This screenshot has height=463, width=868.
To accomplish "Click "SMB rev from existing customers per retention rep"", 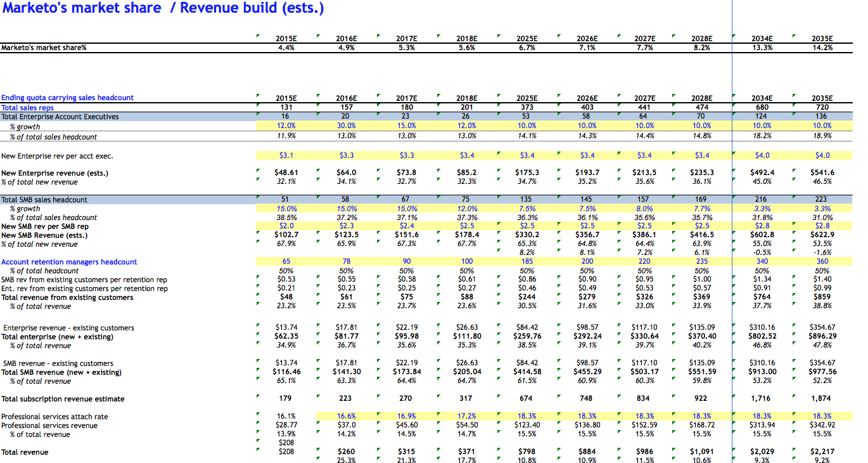I will coord(84,280).
